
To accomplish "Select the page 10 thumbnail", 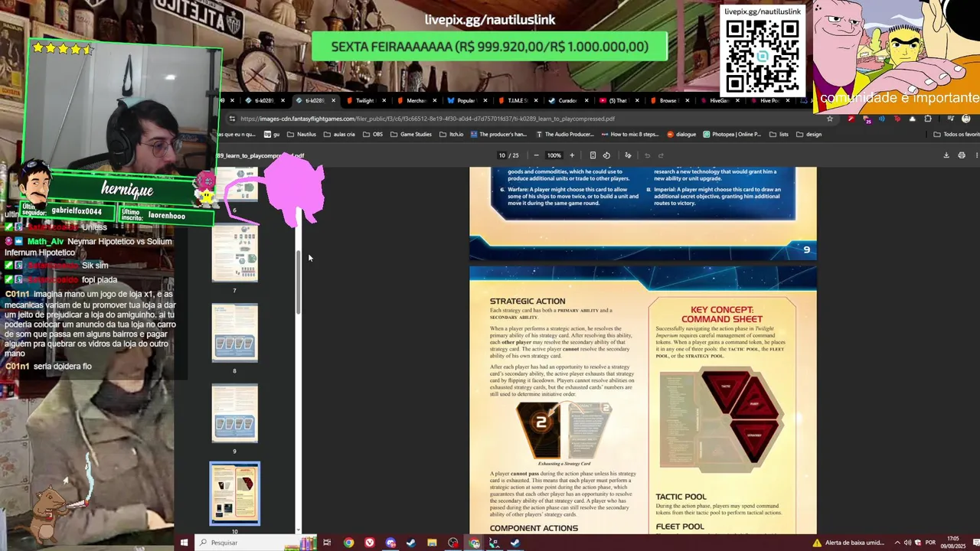I will click(x=235, y=494).
